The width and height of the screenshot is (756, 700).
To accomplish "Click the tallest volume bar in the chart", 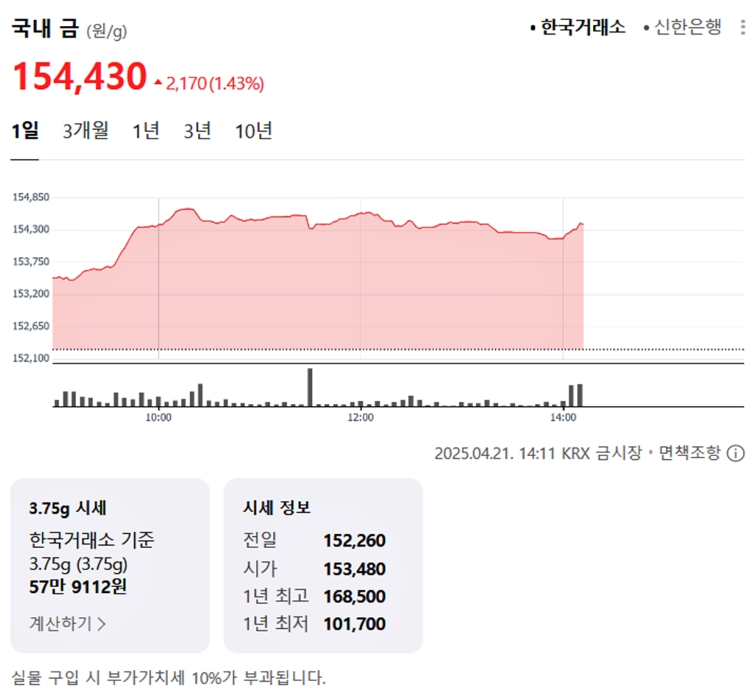I will pos(310,387).
